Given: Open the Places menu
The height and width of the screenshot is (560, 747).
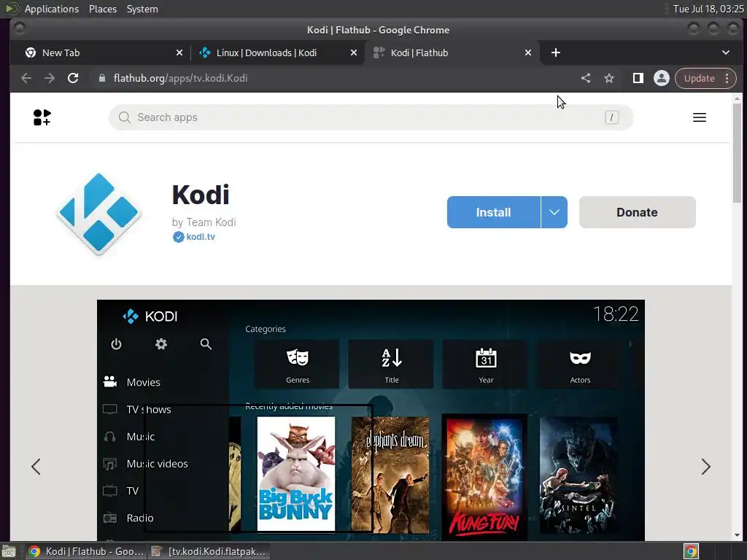Looking at the screenshot, I should pyautogui.click(x=103, y=9).
